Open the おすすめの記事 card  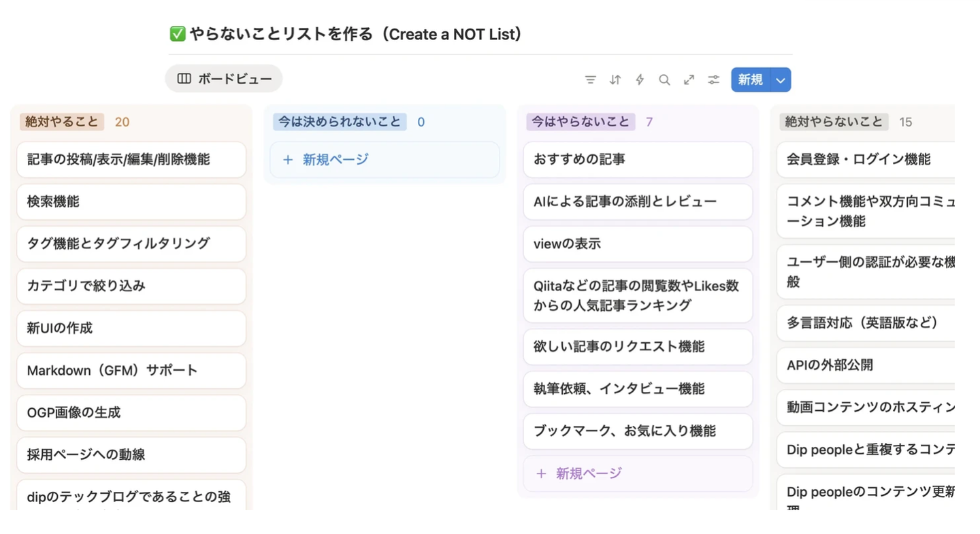pyautogui.click(x=637, y=160)
